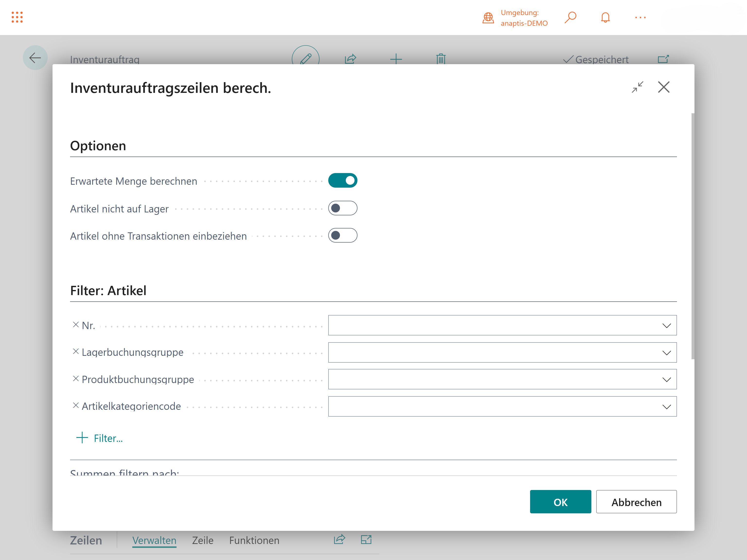
Task: Click the environment globe icon
Action: 488,17
